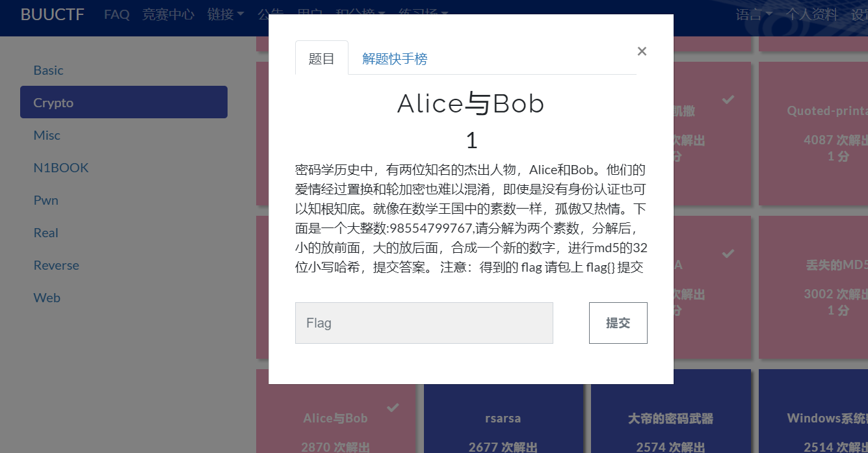Click the checkmark on the RSA challenge tile
Viewport: 868px width, 453px height.
pyautogui.click(x=728, y=253)
